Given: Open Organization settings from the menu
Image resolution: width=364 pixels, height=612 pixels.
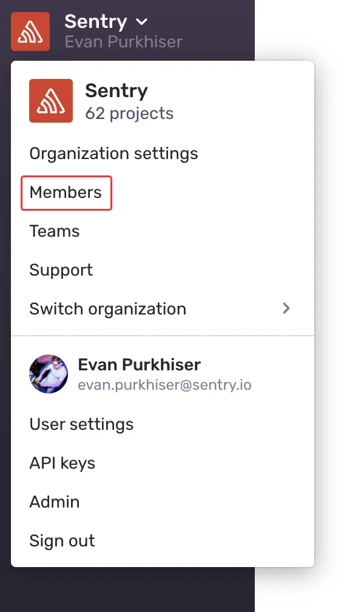Looking at the screenshot, I should (x=113, y=154).
